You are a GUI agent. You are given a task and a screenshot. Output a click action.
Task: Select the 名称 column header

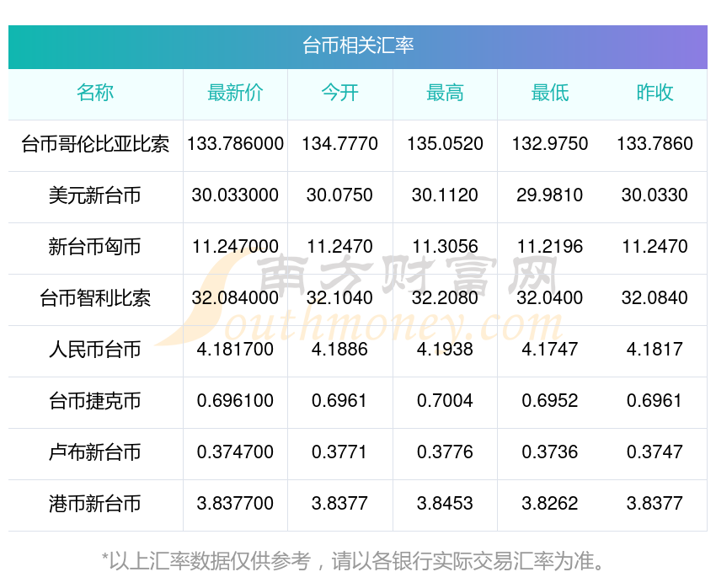95,93
